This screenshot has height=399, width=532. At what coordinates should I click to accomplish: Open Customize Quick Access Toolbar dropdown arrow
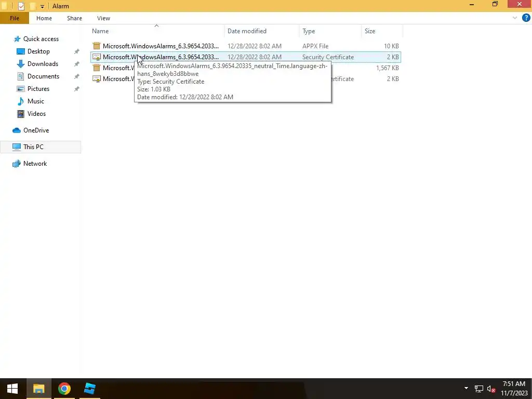pyautogui.click(x=42, y=6)
